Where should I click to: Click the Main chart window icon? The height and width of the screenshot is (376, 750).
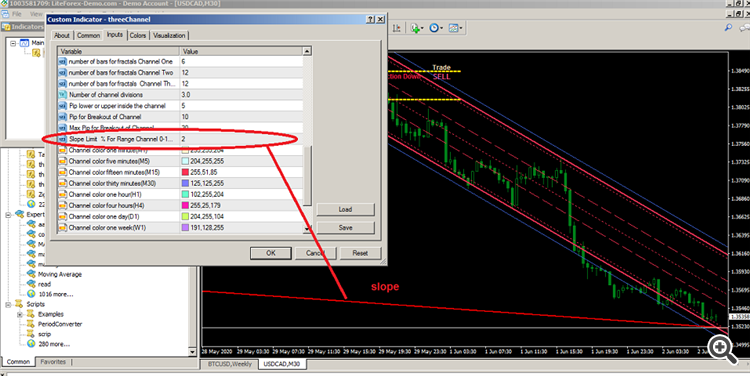tap(24, 43)
